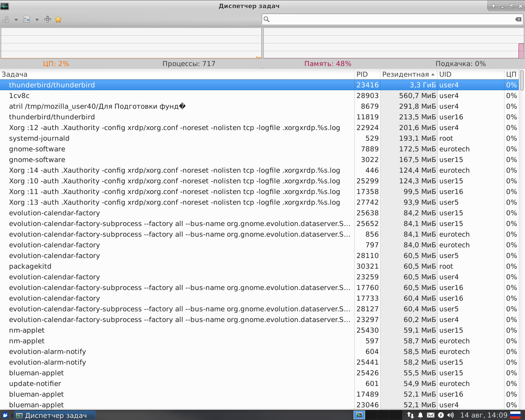The image size is (525, 420).
Task: Select the update-notifier process row
Action: (259, 383)
